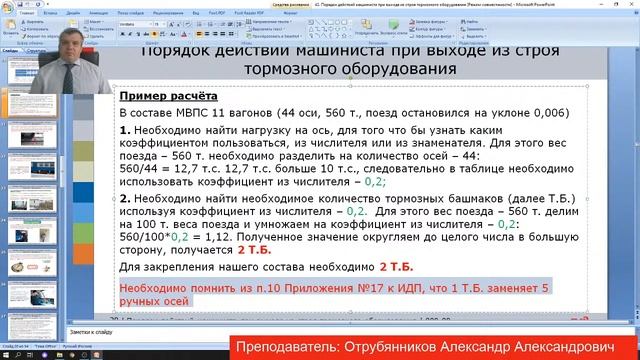Toggle Italic formatting
This screenshot has width=640, height=360.
[130, 34]
